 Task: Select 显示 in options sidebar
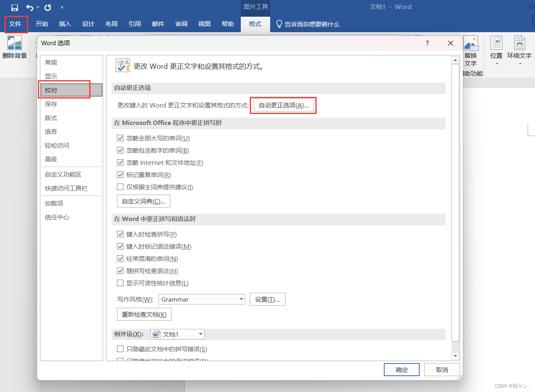[71, 77]
